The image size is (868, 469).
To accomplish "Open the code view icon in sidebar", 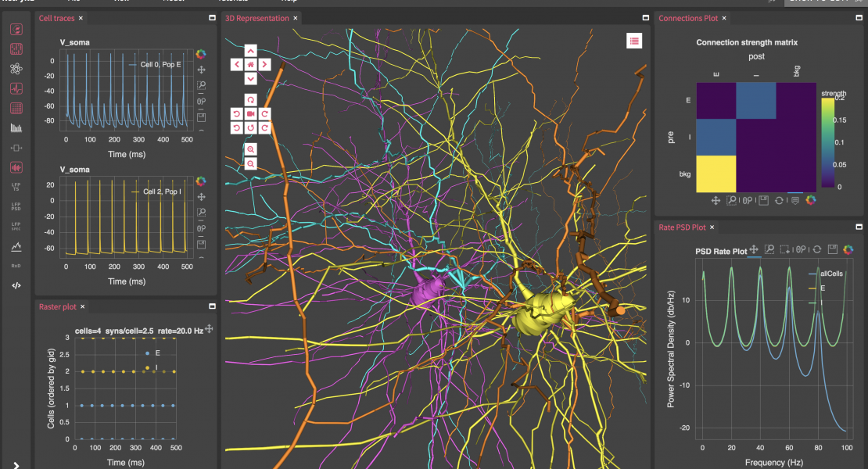I will pyautogui.click(x=16, y=285).
